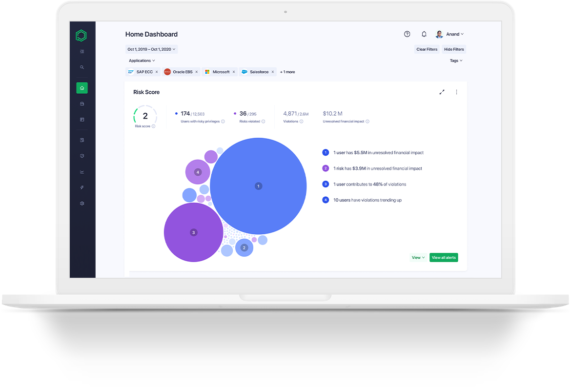Open the View dropdown near alerts
Screen dimensions: 571x392
(418, 257)
